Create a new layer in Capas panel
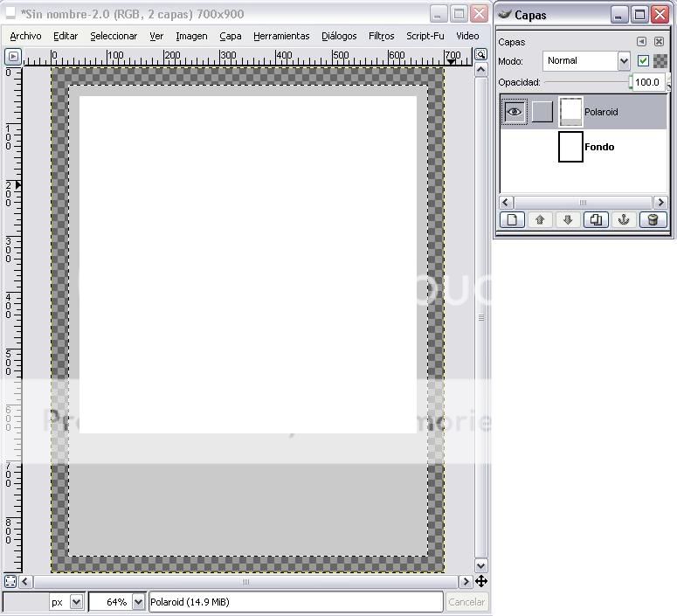 point(512,220)
